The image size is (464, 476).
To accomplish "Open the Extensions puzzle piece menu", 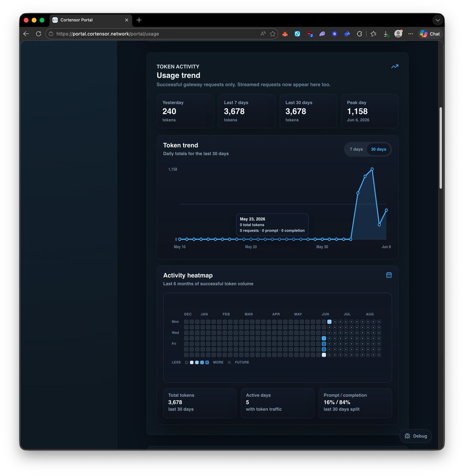I will point(359,34).
